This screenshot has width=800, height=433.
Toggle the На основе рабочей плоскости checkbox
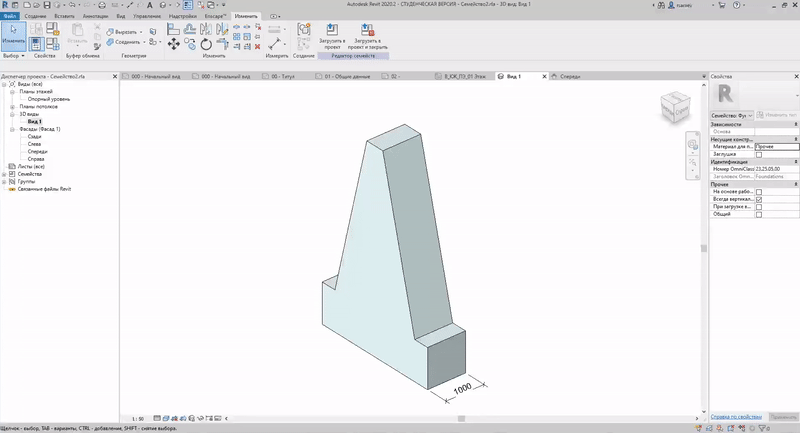(759, 192)
